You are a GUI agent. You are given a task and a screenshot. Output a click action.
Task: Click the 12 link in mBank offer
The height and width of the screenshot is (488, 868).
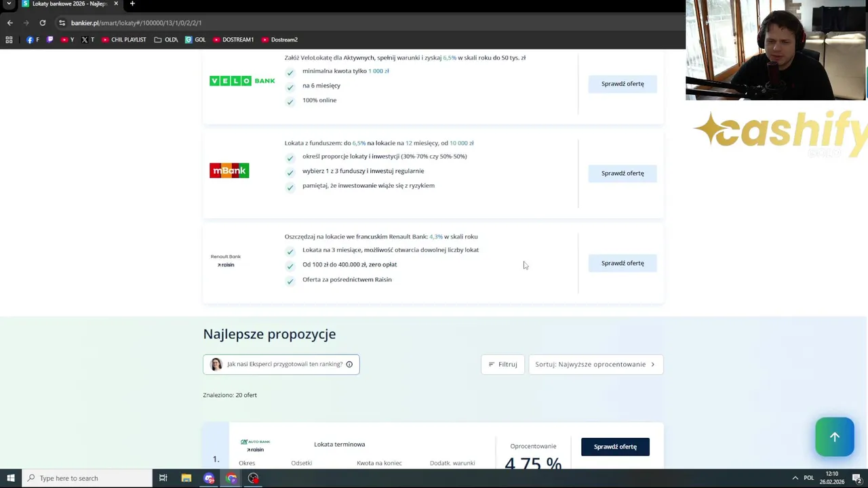tap(409, 143)
